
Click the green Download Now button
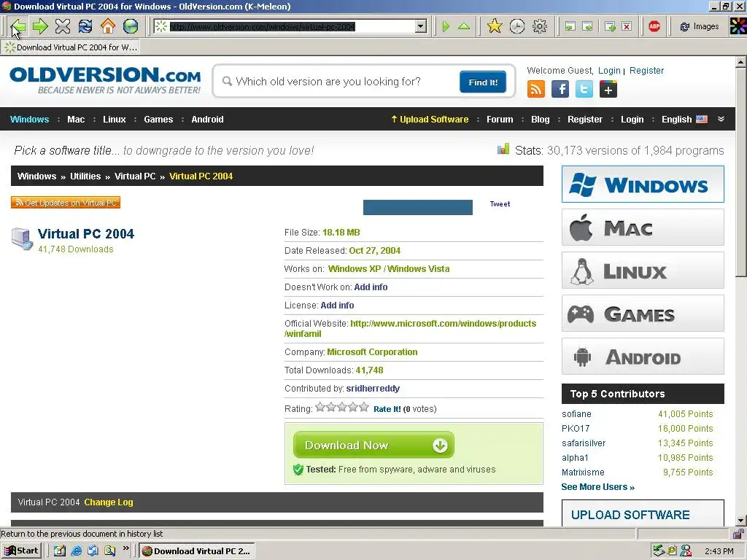point(374,446)
